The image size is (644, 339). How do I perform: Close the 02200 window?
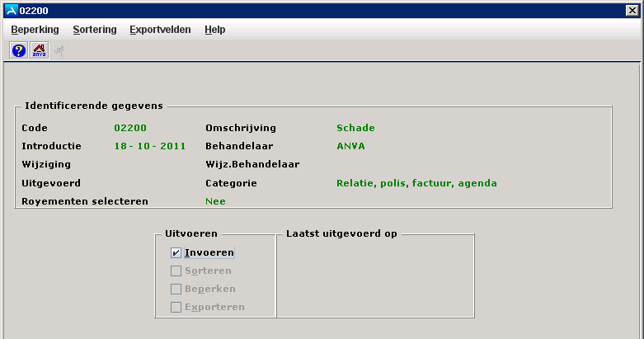pyautogui.click(x=633, y=9)
